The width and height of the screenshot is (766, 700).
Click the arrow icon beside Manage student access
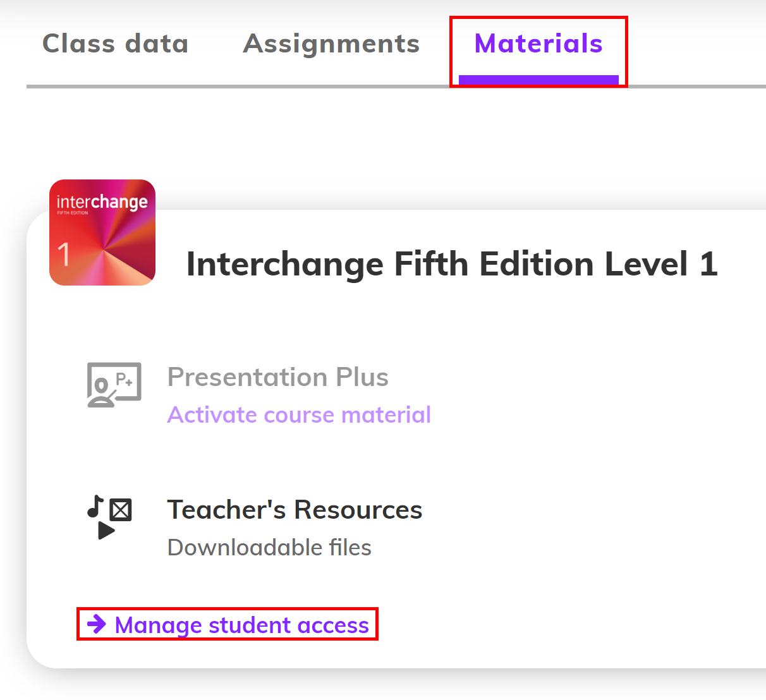[97, 624]
